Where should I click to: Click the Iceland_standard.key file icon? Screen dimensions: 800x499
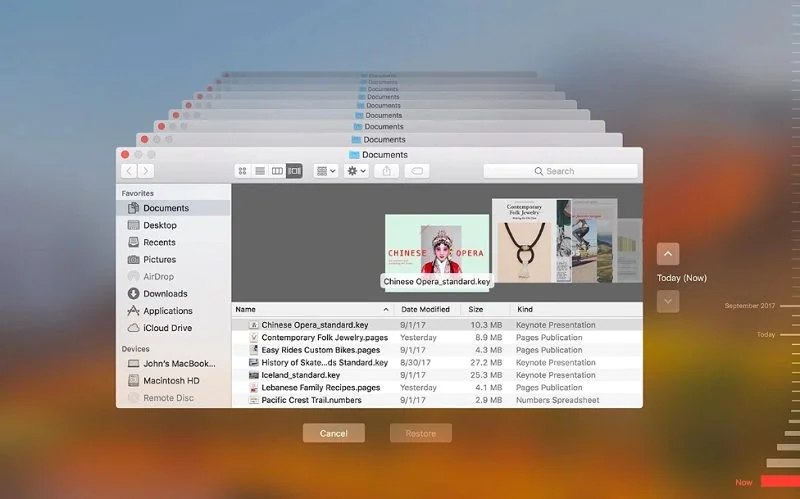[254, 375]
